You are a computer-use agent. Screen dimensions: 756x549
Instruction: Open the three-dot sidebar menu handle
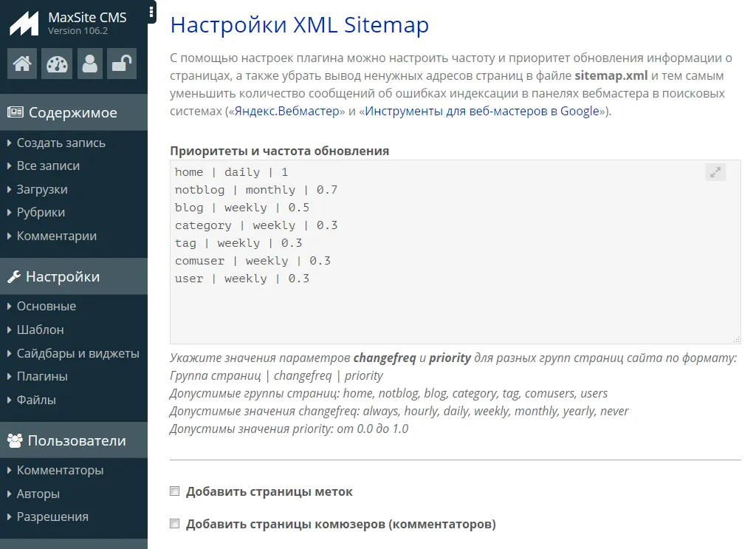tap(151, 12)
